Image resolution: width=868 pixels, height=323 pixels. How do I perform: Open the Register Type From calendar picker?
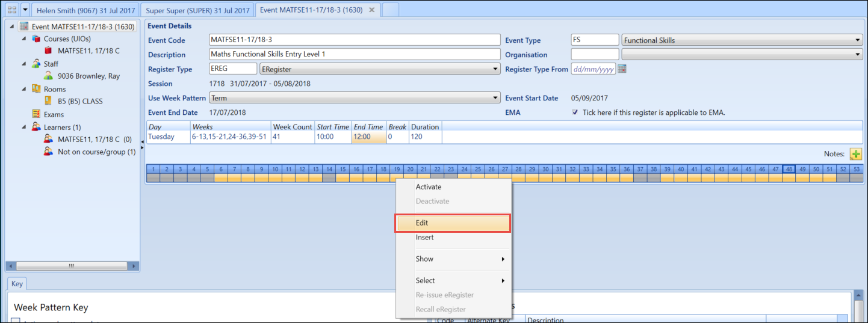pos(622,69)
